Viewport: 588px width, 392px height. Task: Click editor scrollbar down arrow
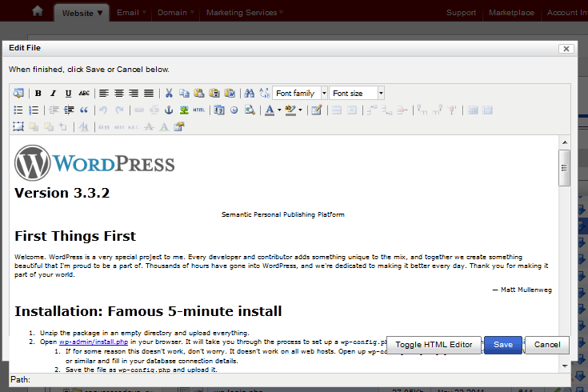tap(565, 366)
